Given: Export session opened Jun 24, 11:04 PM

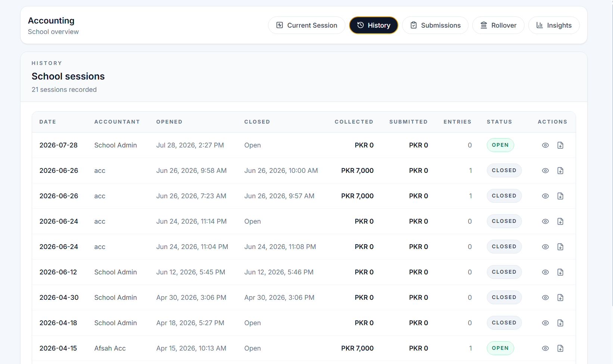Looking at the screenshot, I should [x=560, y=247].
